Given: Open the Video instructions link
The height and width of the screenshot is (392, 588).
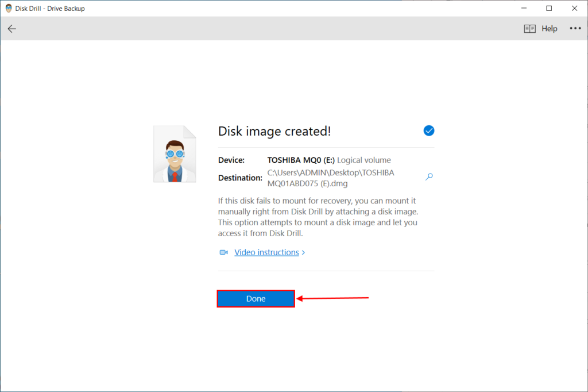Looking at the screenshot, I should click(x=266, y=252).
